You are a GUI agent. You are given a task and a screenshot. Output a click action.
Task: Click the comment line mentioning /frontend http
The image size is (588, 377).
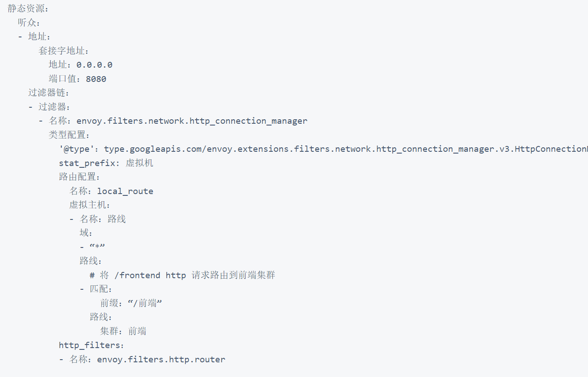[x=182, y=275]
